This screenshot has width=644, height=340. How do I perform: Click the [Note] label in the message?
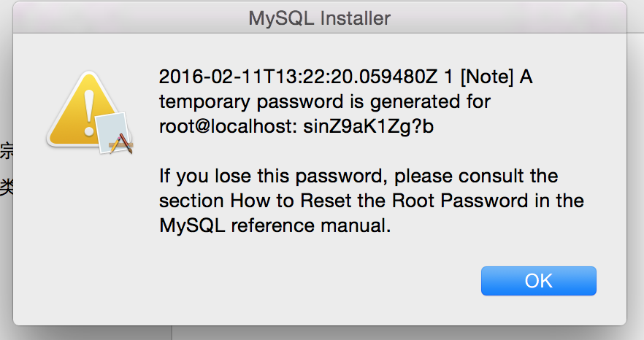pos(487,77)
